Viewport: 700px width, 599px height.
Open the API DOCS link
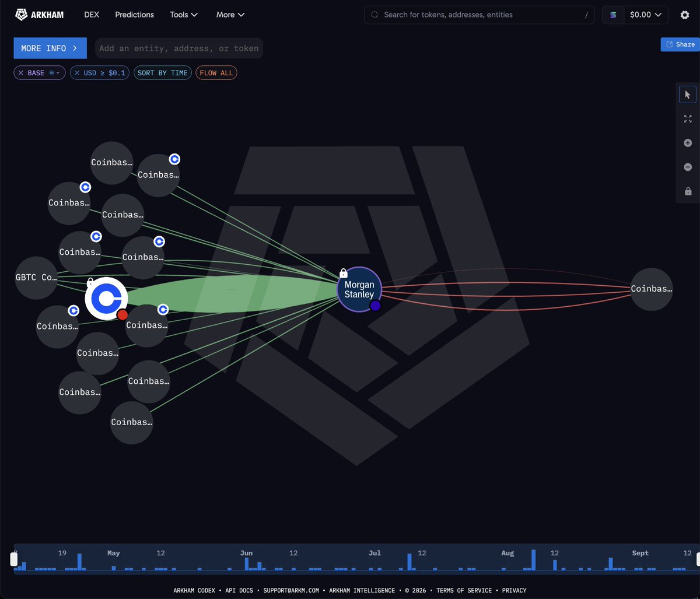point(239,590)
